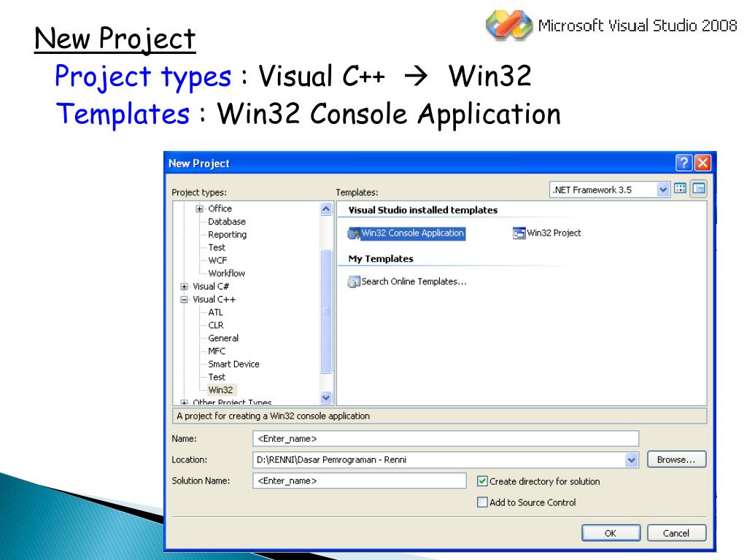Enable Add to Source Control checkbox
Viewport: 747px width, 560px height.
click(482, 502)
